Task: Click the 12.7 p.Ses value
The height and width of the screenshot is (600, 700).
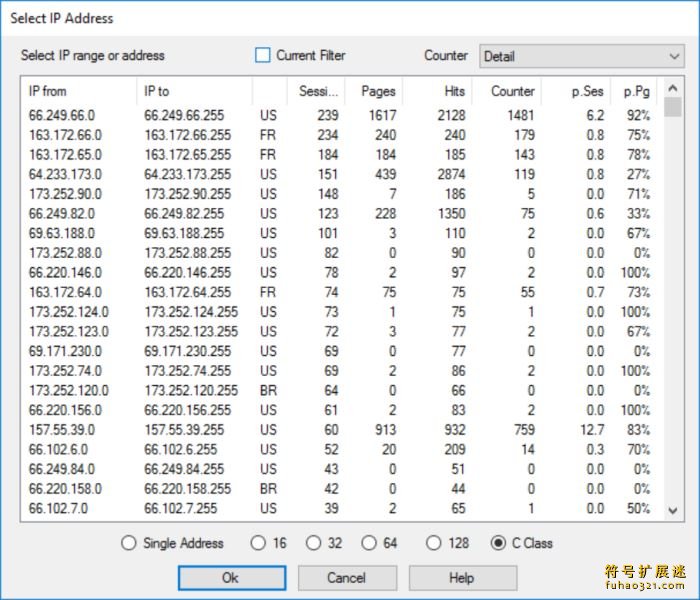Action: [592, 429]
